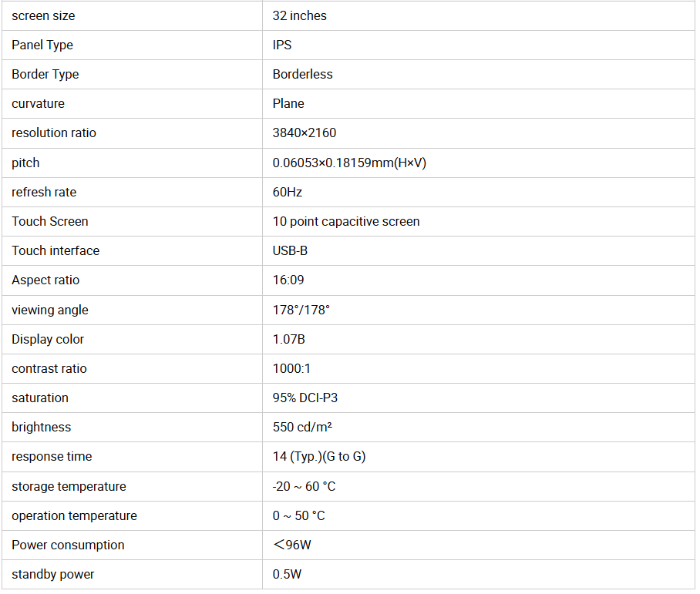Select the 3840×2160 resolution value

pyautogui.click(x=305, y=133)
